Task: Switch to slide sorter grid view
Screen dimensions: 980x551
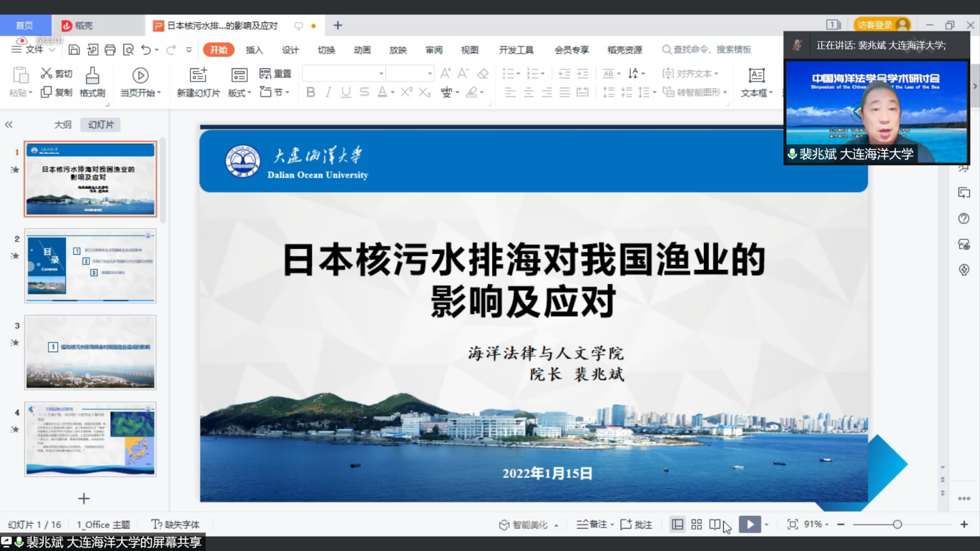Action: tap(696, 525)
